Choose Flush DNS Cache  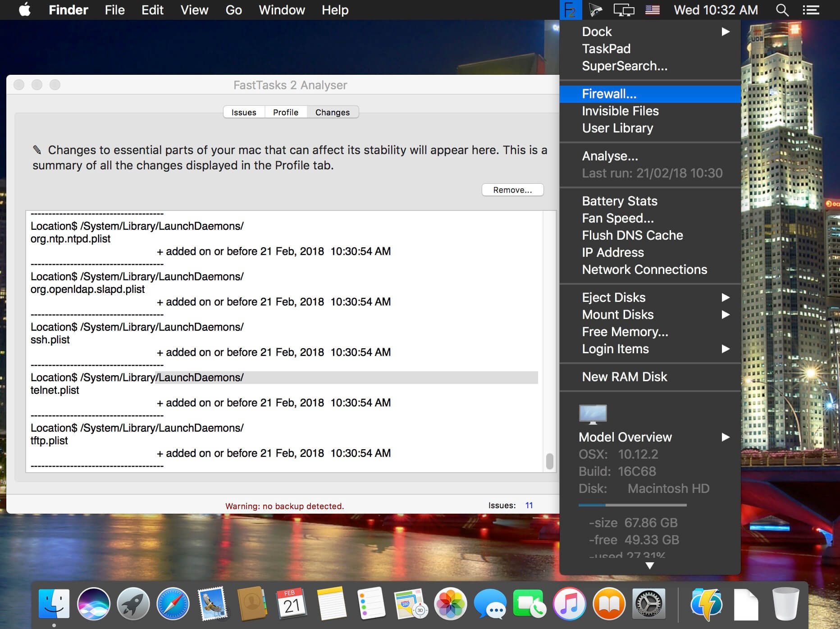coord(650,235)
